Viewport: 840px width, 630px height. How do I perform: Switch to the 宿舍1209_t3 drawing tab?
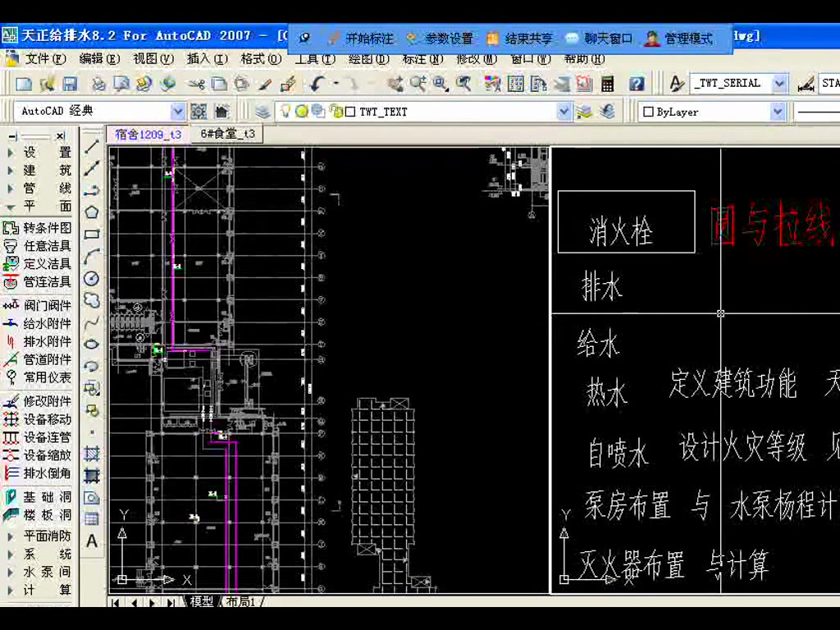coord(148,134)
